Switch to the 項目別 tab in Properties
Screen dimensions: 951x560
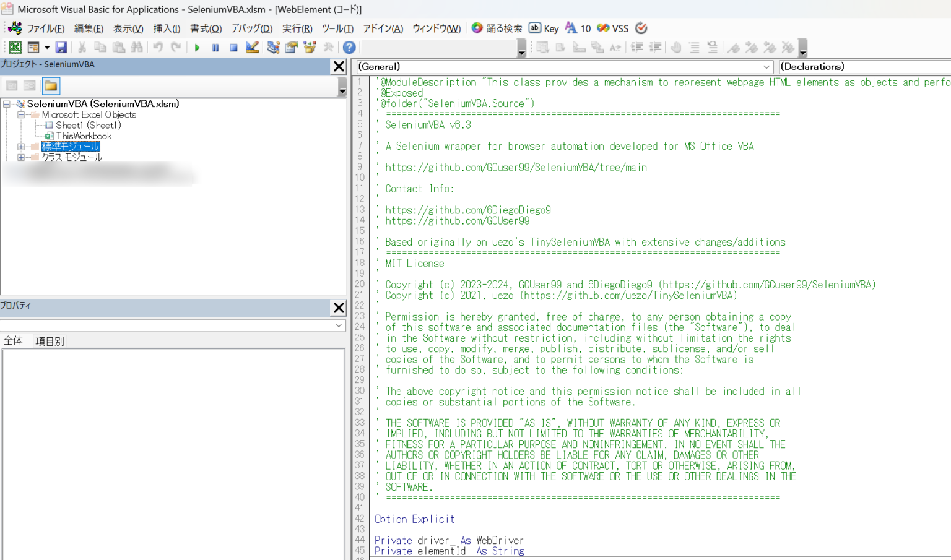[x=49, y=340]
